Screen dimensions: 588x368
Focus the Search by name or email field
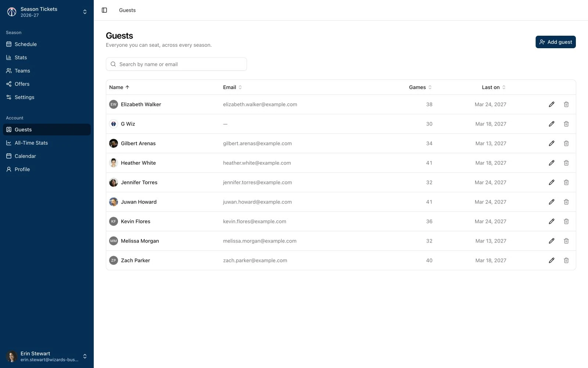point(176,64)
